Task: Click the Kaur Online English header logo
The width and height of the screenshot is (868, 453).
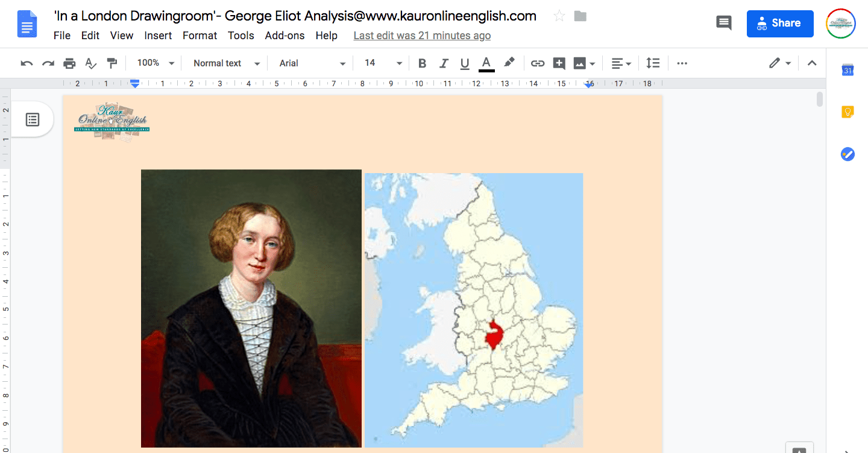Action: 112,121
